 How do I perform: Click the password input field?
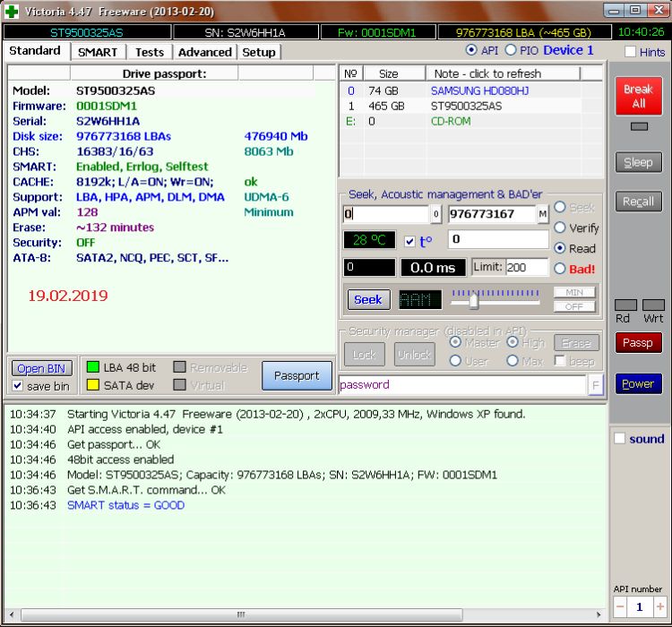click(x=463, y=385)
